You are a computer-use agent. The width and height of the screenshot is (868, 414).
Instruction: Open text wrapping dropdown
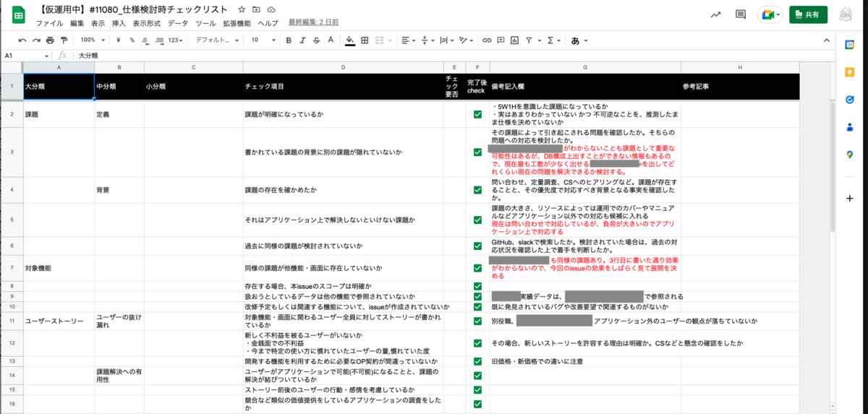[x=447, y=40]
